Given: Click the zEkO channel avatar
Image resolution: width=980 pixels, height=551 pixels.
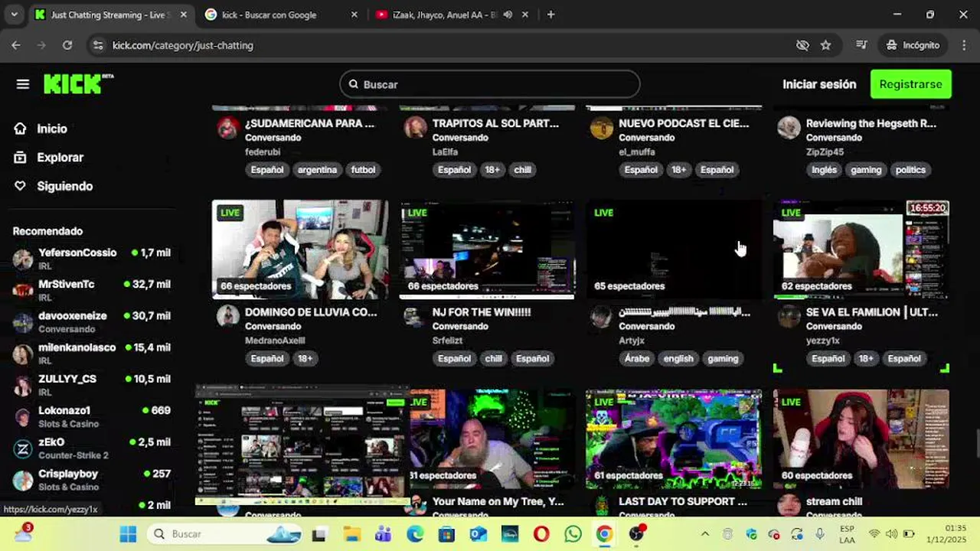Looking at the screenshot, I should (x=23, y=448).
